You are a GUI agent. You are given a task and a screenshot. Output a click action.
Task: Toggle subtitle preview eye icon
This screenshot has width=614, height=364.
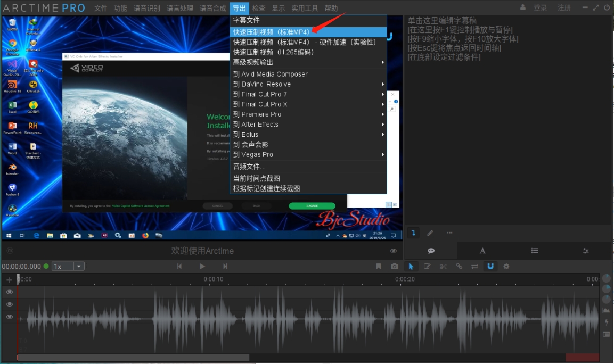[393, 251]
